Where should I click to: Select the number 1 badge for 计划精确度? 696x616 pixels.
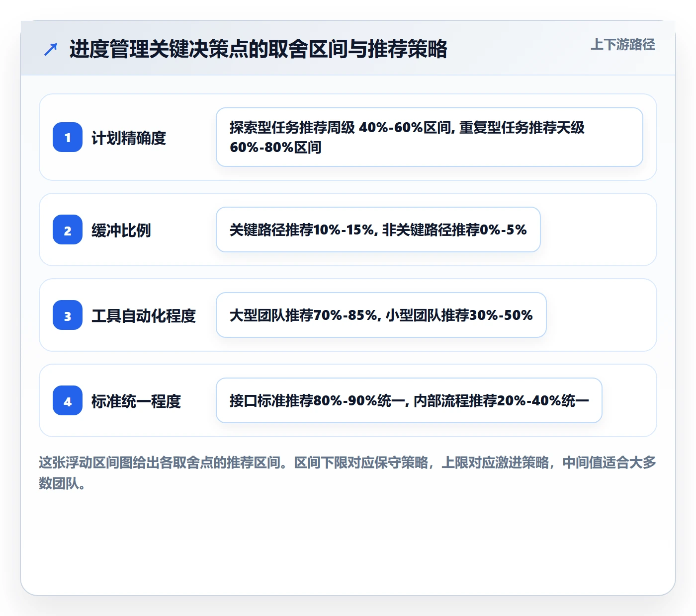click(68, 137)
